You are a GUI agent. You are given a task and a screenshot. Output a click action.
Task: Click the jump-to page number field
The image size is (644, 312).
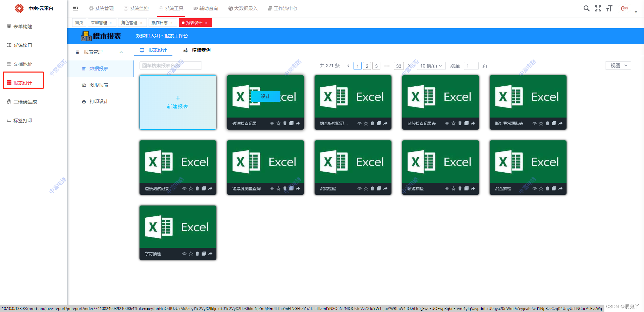click(471, 66)
